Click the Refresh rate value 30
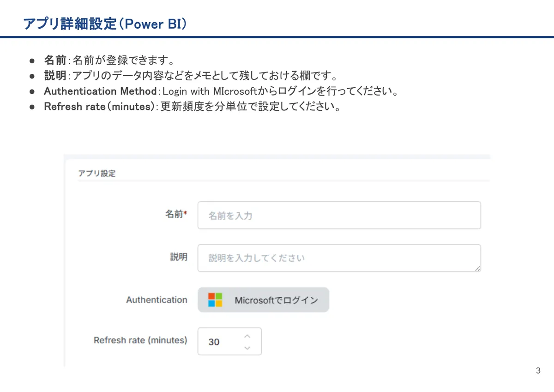Screen dimensions: 554x392 click(x=214, y=342)
